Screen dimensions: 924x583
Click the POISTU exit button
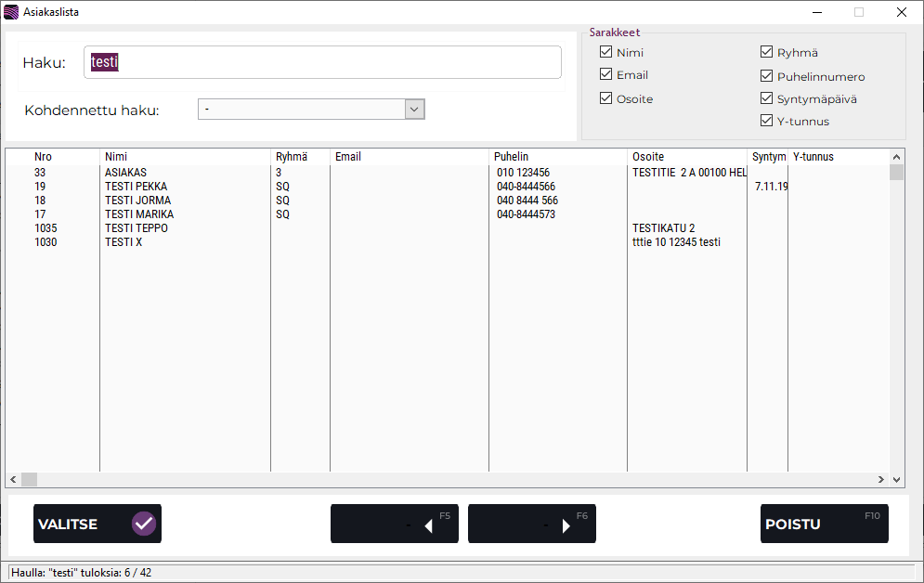click(824, 524)
